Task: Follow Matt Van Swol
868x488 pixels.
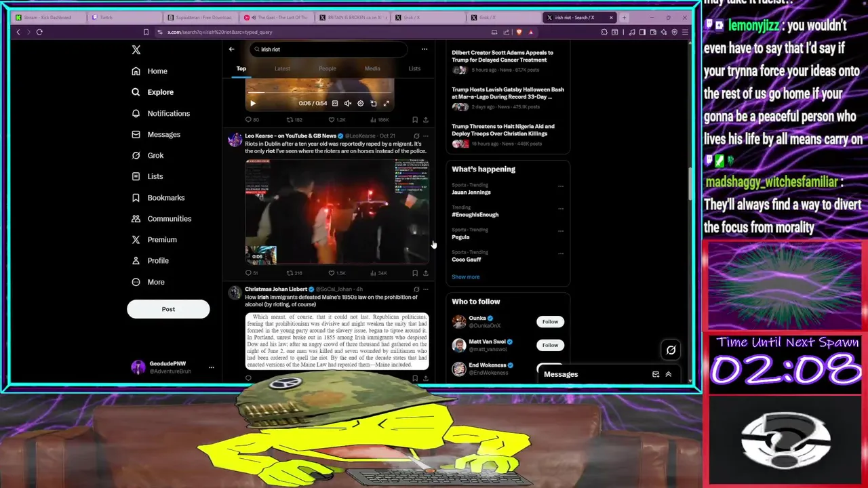Action: pos(550,345)
